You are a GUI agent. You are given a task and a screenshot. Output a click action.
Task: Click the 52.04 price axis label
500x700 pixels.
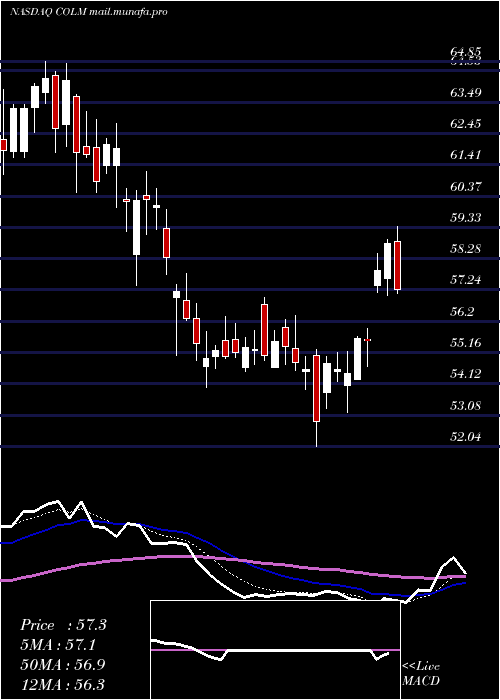coord(466,436)
